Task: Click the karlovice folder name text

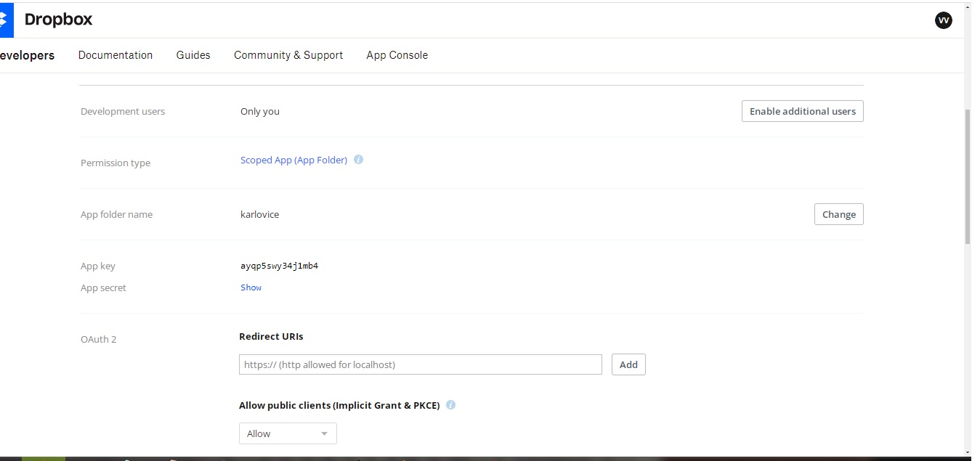Action: 259,214
